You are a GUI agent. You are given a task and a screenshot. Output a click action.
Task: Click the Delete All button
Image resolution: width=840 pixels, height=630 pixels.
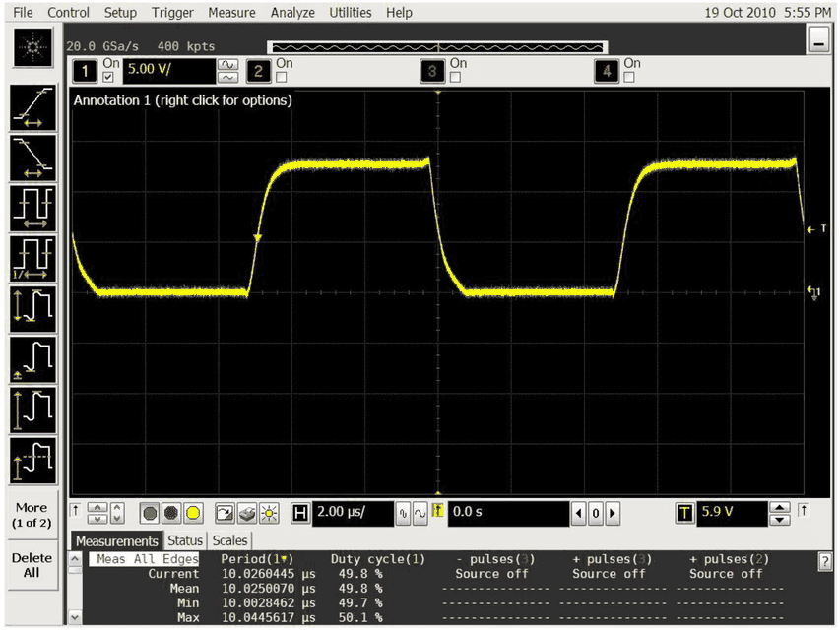(x=32, y=565)
